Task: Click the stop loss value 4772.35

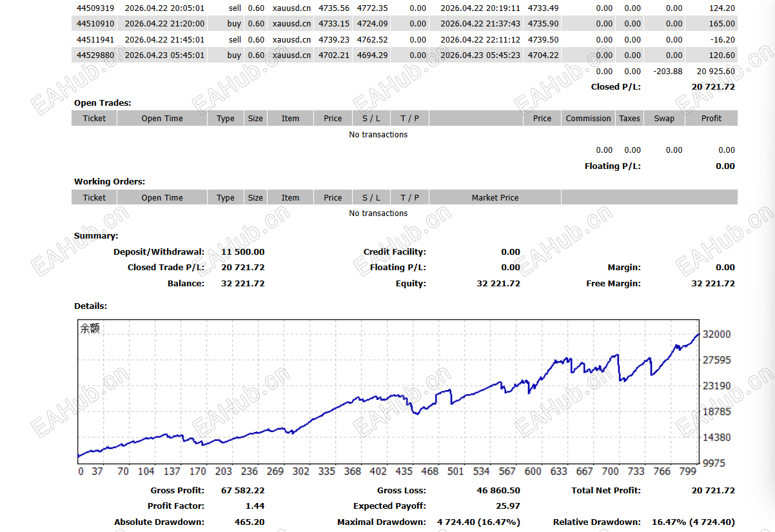Action: (x=373, y=8)
